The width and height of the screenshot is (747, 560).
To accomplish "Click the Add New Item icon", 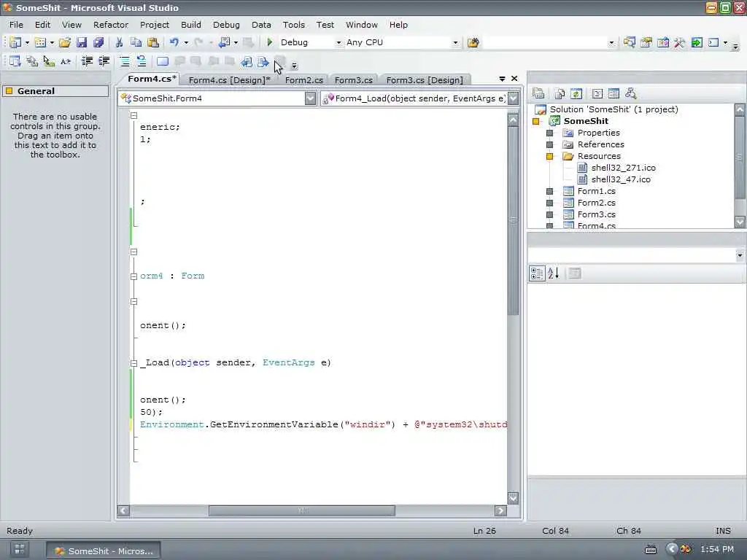I will click(41, 42).
